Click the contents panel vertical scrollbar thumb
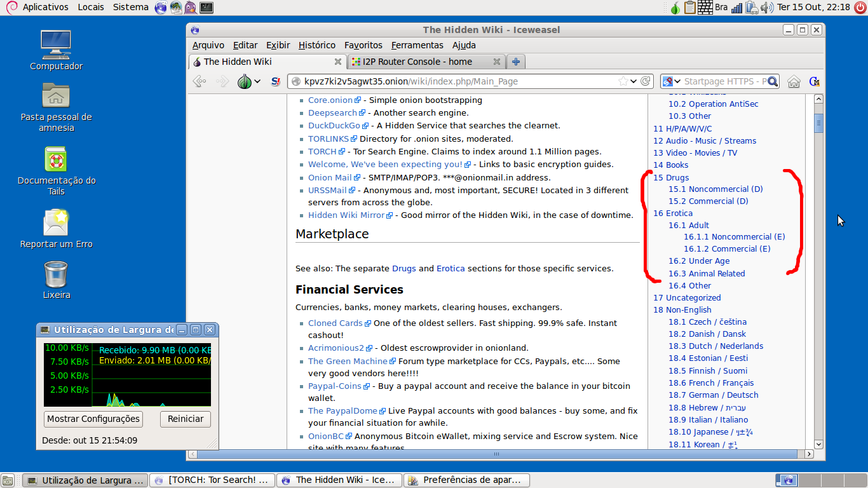Viewport: 868px width, 488px height. (818, 123)
